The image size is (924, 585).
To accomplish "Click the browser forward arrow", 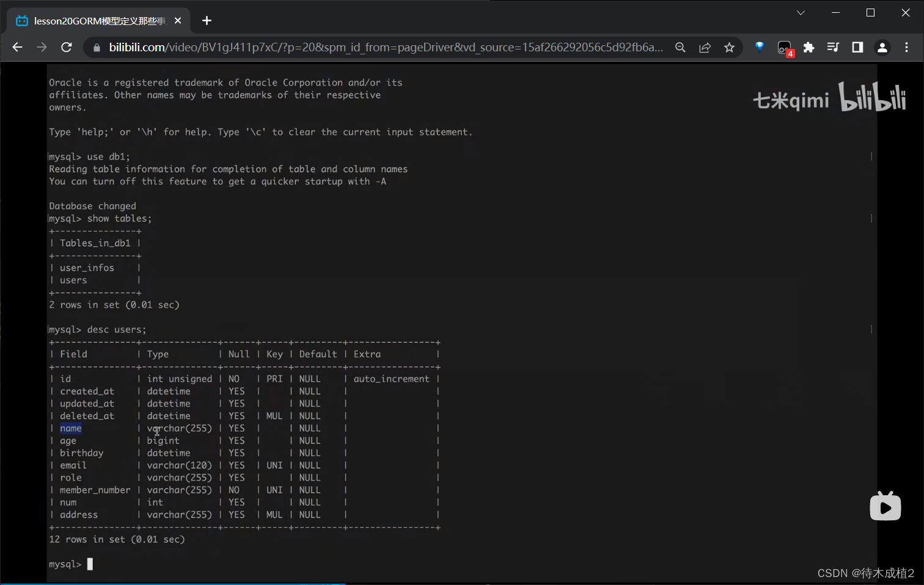I will pos(42,47).
